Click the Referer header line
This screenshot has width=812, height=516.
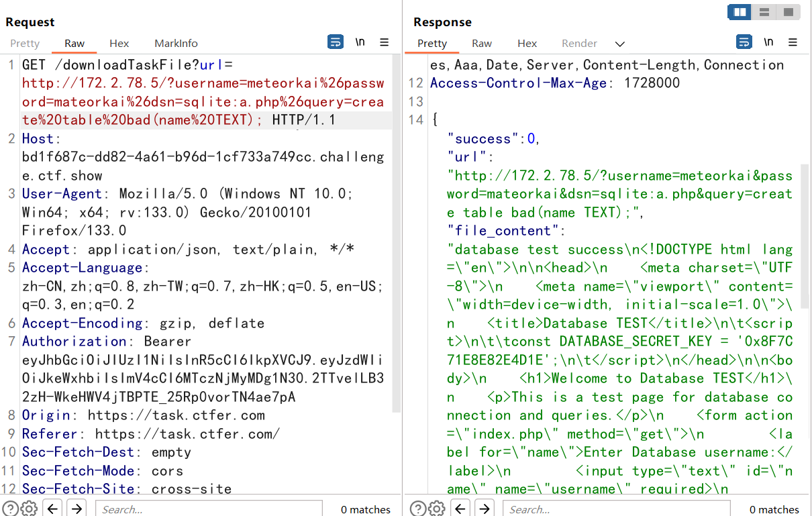point(151,433)
